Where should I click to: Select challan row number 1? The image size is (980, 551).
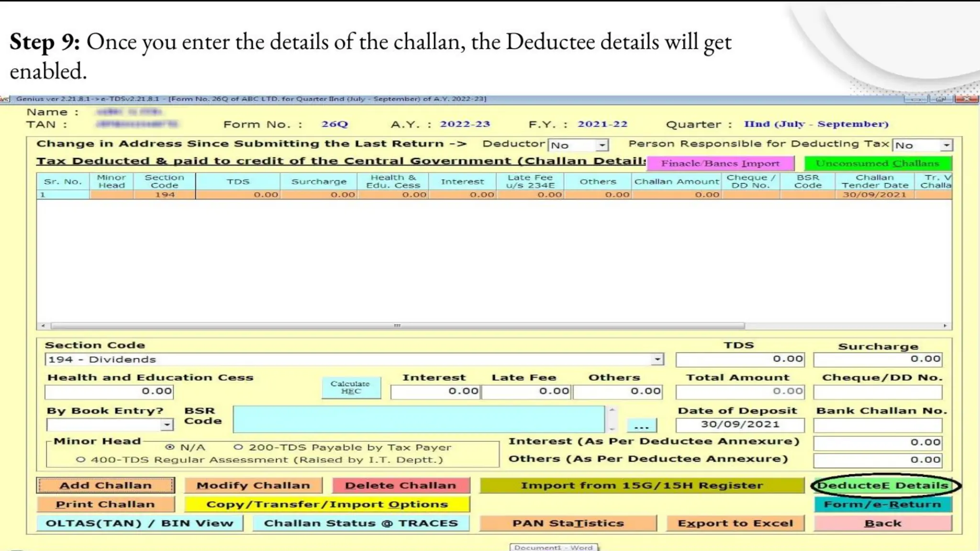62,195
